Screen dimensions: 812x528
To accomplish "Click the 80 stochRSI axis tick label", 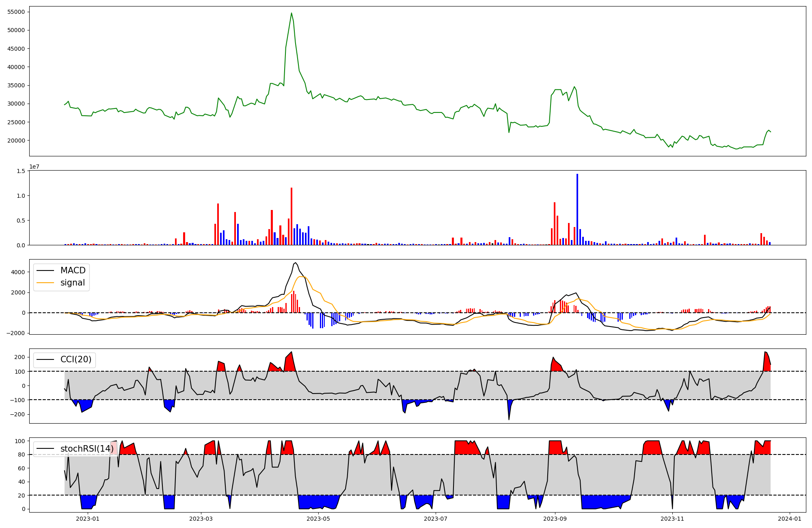I will pyautogui.click(x=22, y=454).
